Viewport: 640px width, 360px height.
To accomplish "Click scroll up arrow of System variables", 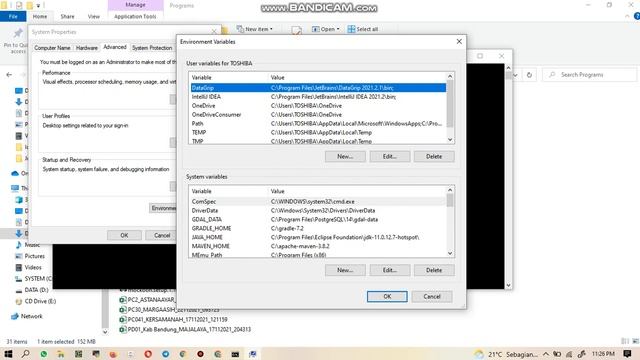I will click(450, 190).
